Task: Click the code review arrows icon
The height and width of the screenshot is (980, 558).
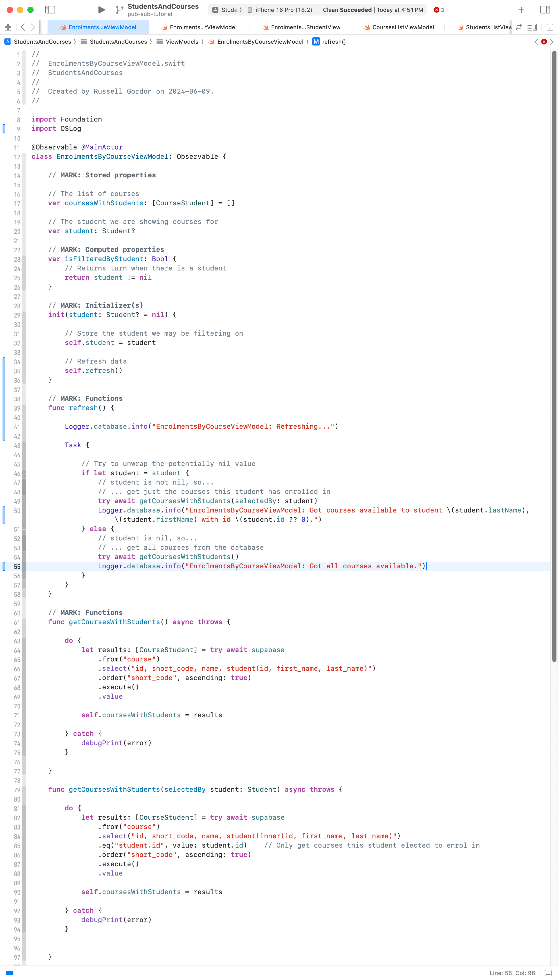Action: (518, 27)
